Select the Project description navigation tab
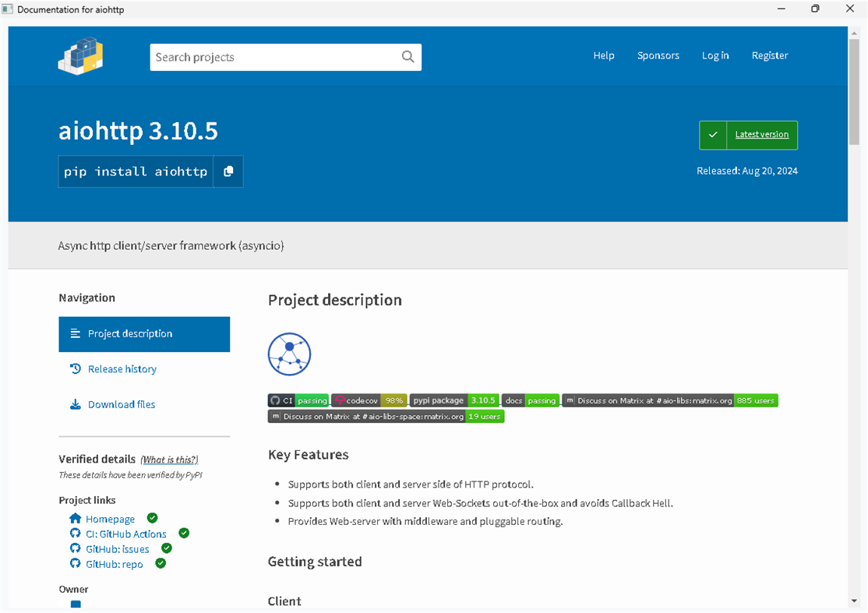This screenshot has height=613, width=868. [144, 334]
